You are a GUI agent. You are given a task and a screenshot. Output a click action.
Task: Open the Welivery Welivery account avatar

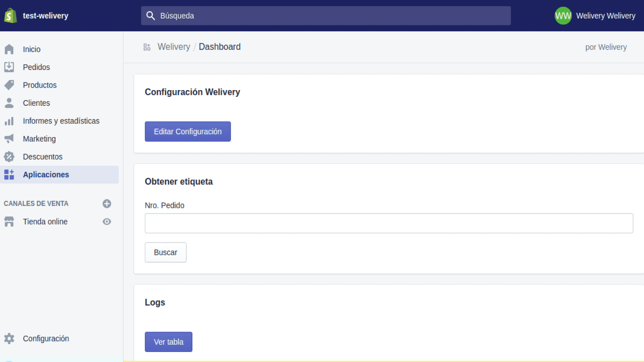[x=563, y=16]
